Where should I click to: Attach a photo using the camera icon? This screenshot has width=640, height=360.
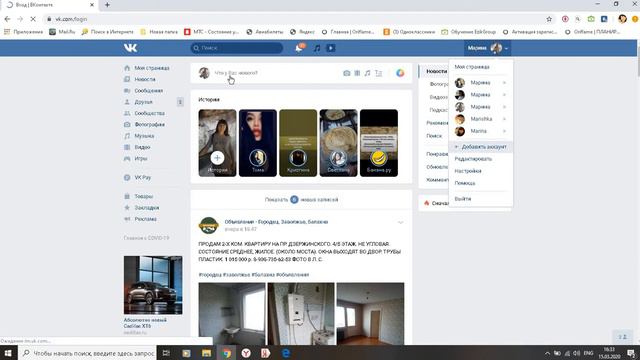347,73
